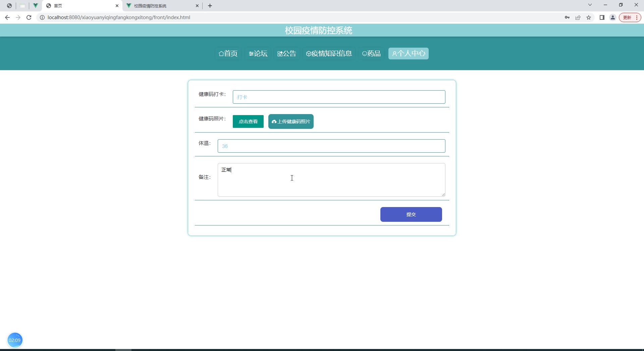
Task: Restore down the browser window
Action: click(621, 5)
